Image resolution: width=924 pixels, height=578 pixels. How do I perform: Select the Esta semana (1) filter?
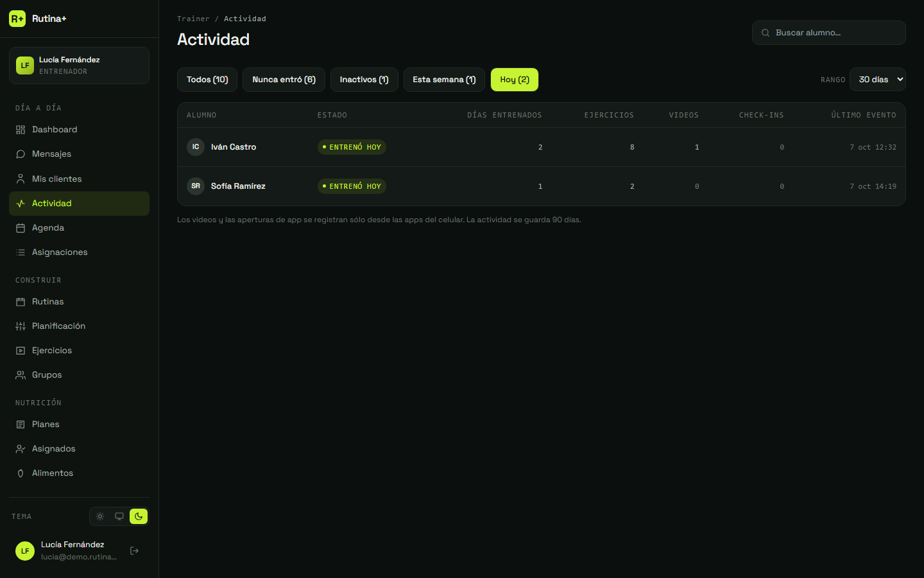[444, 80]
